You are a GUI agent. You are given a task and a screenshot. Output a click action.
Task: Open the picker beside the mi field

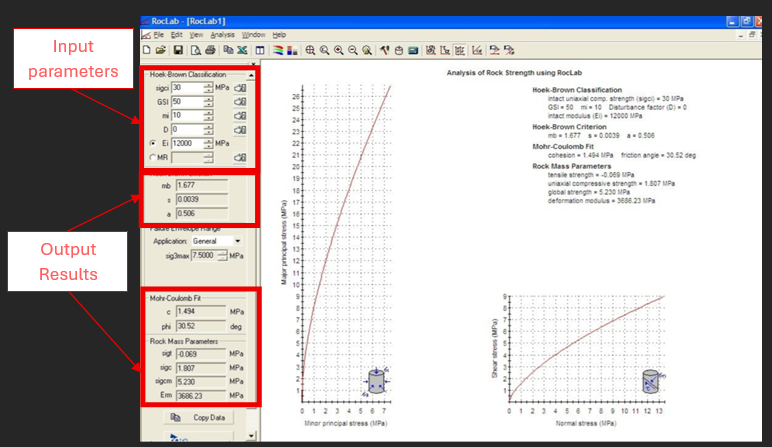coord(240,116)
